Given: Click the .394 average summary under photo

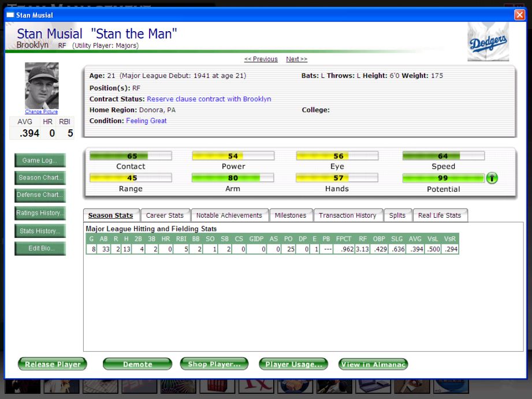Looking at the screenshot, I should click(x=29, y=133).
